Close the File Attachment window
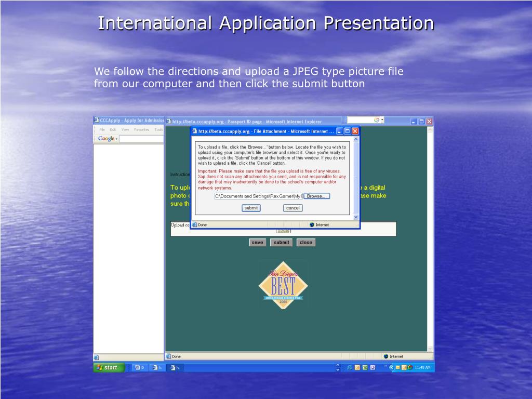Screen dimensions: 532x399 point(355,131)
